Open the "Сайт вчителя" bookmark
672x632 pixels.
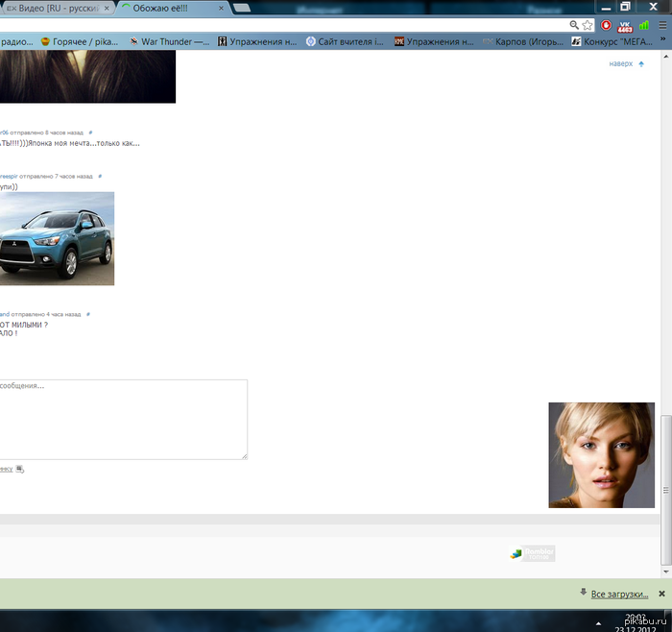click(346, 42)
